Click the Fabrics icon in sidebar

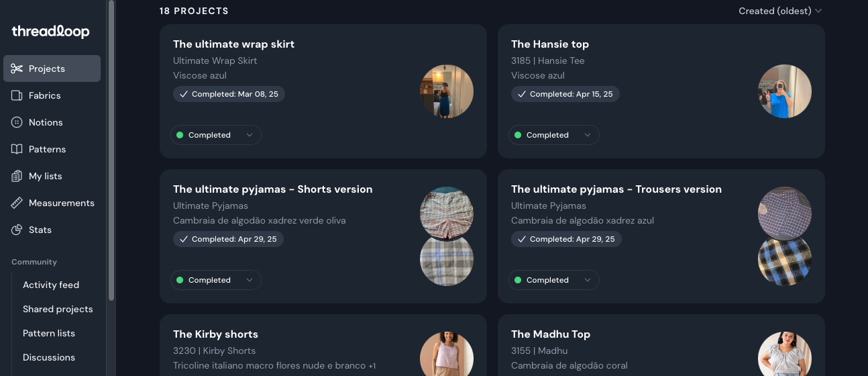[17, 95]
